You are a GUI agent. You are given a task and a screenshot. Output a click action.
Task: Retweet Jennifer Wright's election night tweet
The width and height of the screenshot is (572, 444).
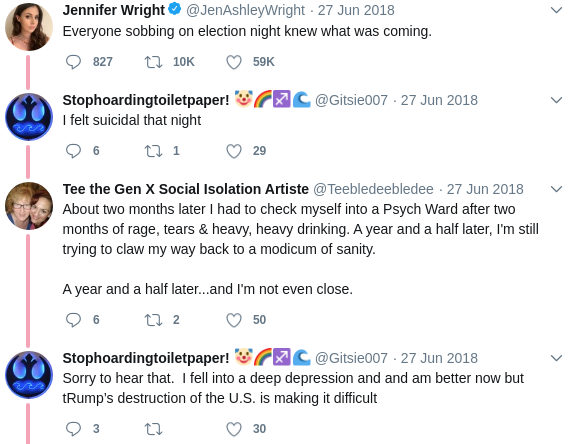coord(153,62)
